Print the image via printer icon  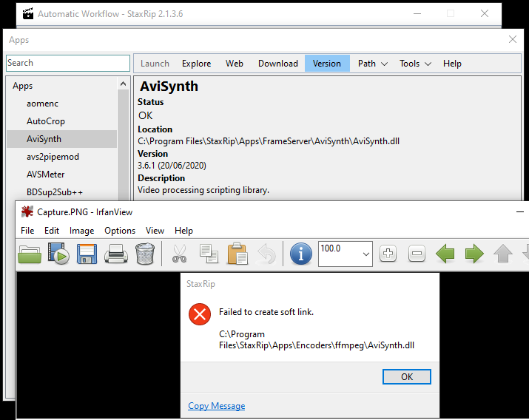coord(116,254)
